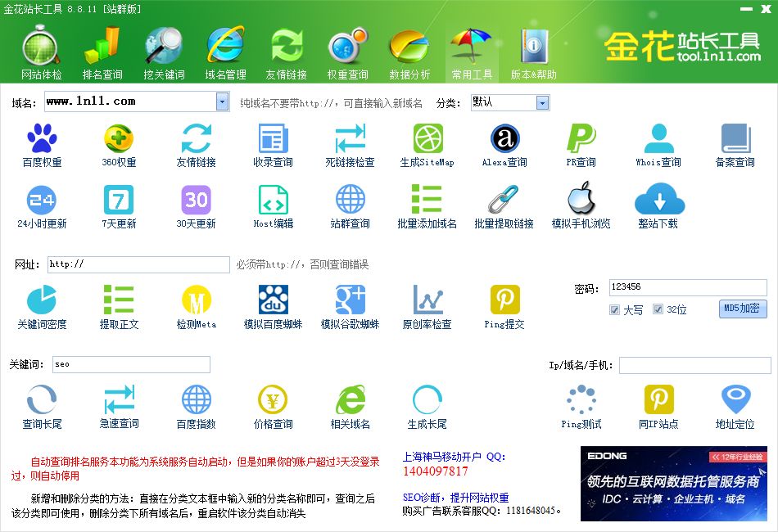The width and height of the screenshot is (778, 532).
Task: Launch 模拟谷歌蜘蛛 tool
Action: click(x=351, y=300)
